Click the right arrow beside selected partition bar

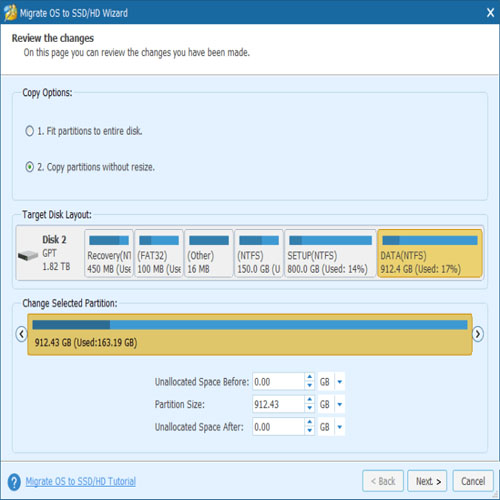click(x=478, y=334)
